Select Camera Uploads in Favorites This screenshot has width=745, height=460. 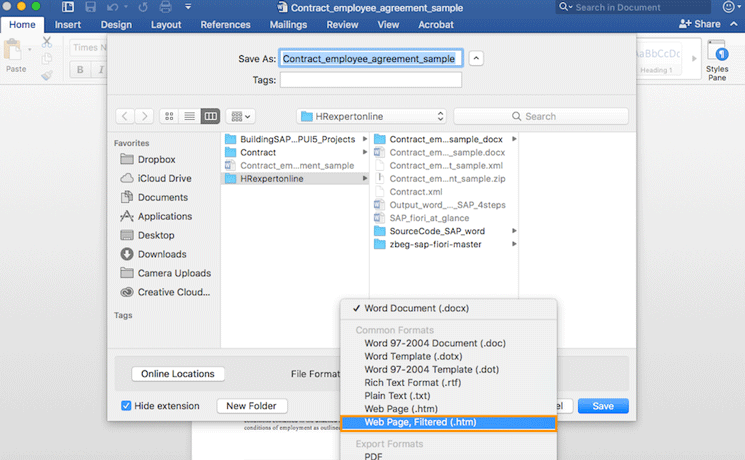(165, 273)
